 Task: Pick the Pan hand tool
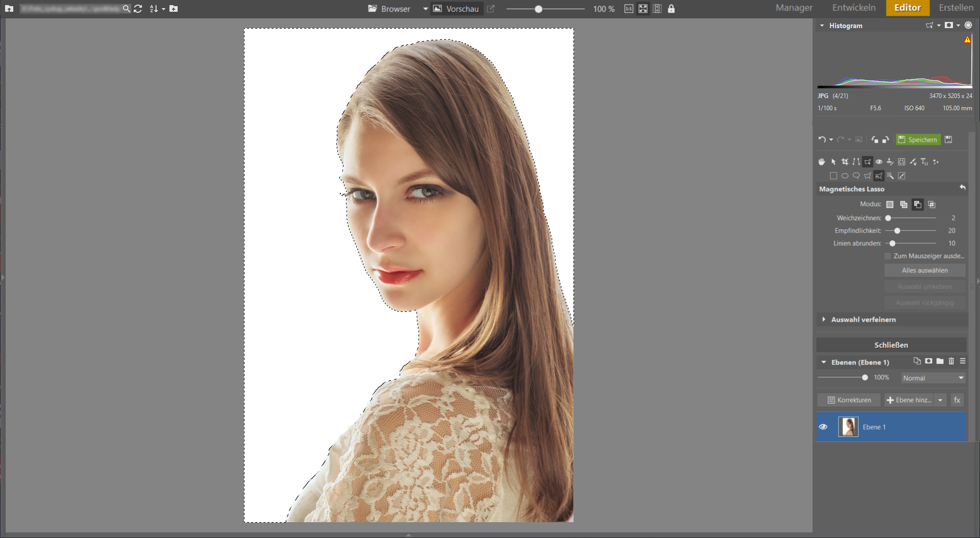(822, 162)
